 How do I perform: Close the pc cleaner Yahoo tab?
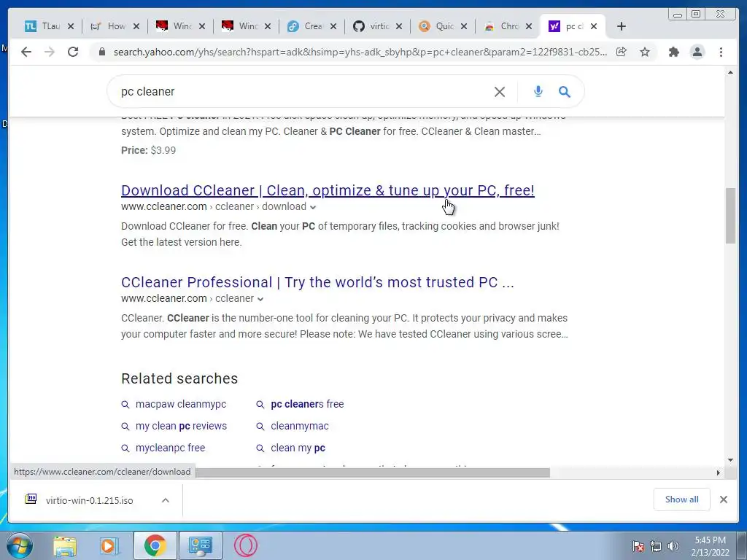[594, 26]
